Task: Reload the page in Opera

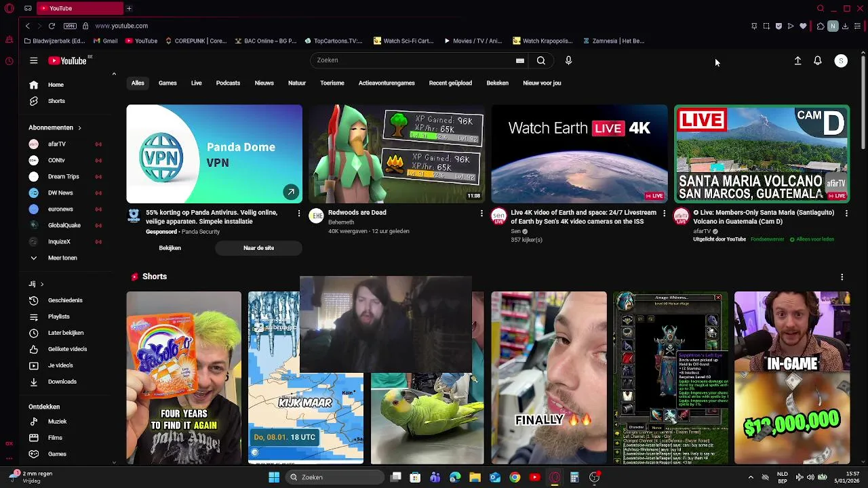Action: click(52, 26)
